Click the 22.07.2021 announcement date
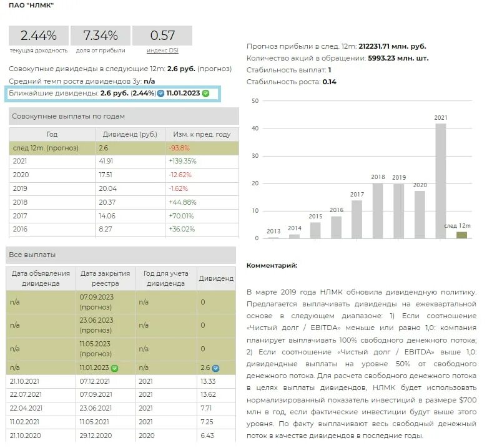The width and height of the screenshot is (487, 448). tap(26, 394)
